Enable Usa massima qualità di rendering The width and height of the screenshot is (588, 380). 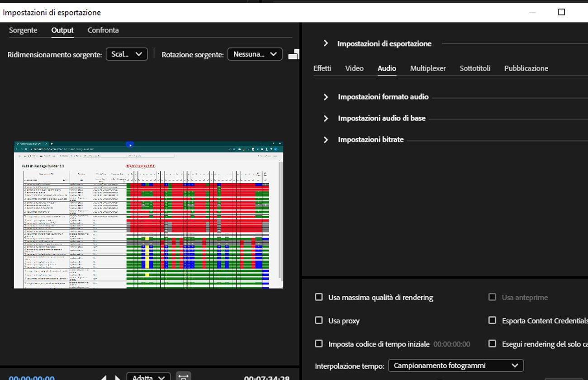[x=318, y=297]
